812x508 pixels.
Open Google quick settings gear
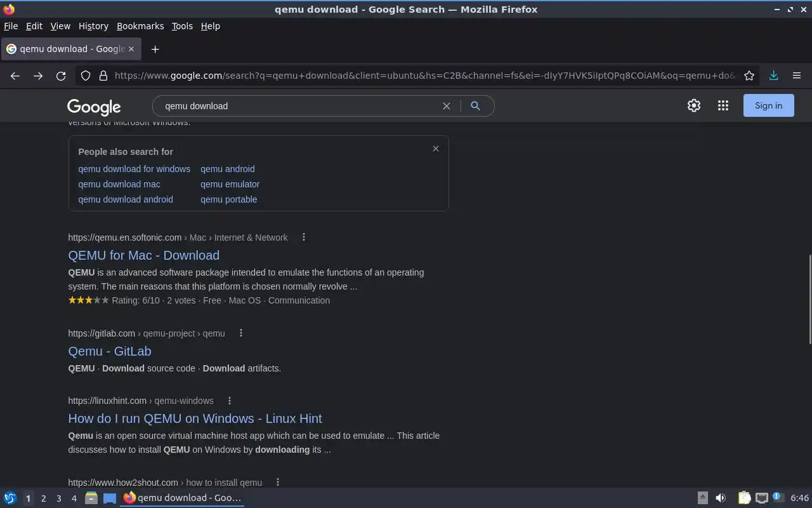(x=694, y=106)
